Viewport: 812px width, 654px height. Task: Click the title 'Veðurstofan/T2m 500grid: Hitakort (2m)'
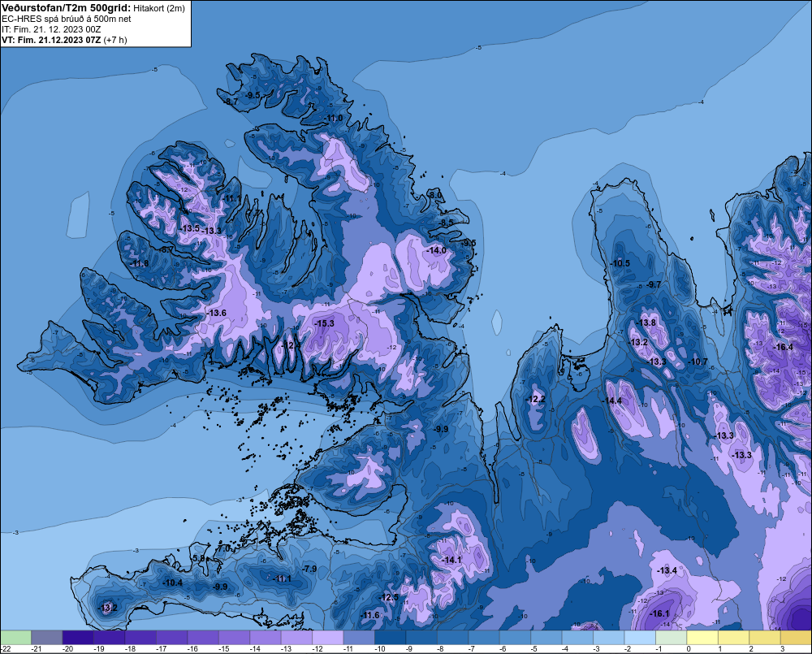coord(93,8)
